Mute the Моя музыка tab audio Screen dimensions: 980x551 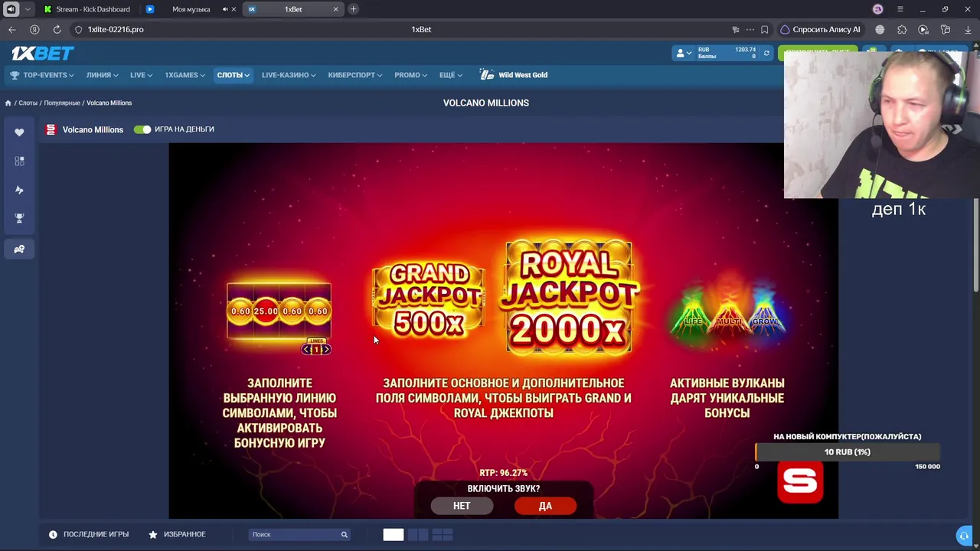point(226,9)
